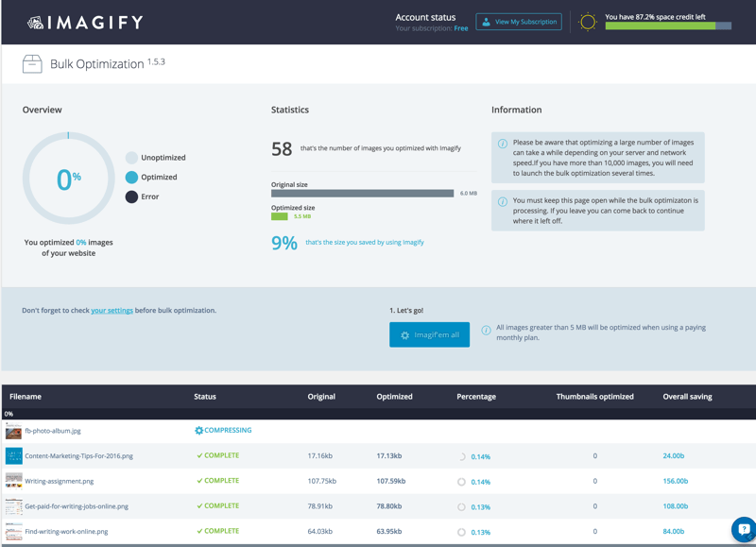Screen dimensions: 756x547
Task: Click the compressing gear icon for fb-photo-album.jpg
Action: (199, 431)
